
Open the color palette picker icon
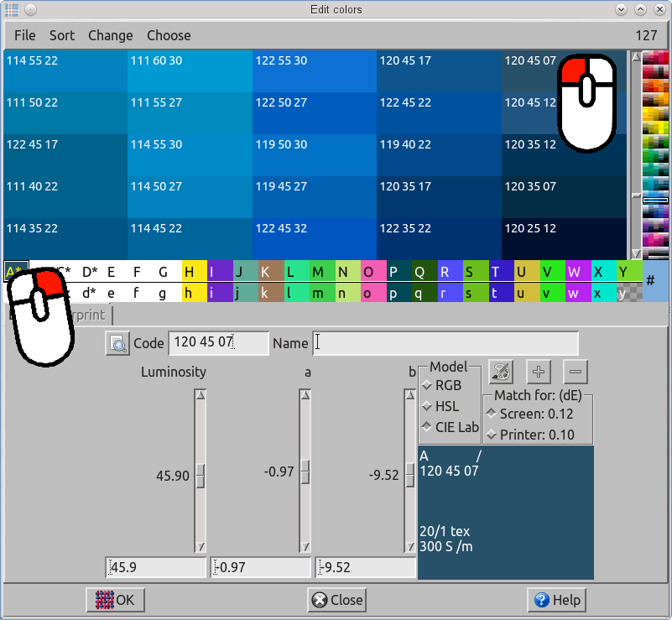point(500,371)
